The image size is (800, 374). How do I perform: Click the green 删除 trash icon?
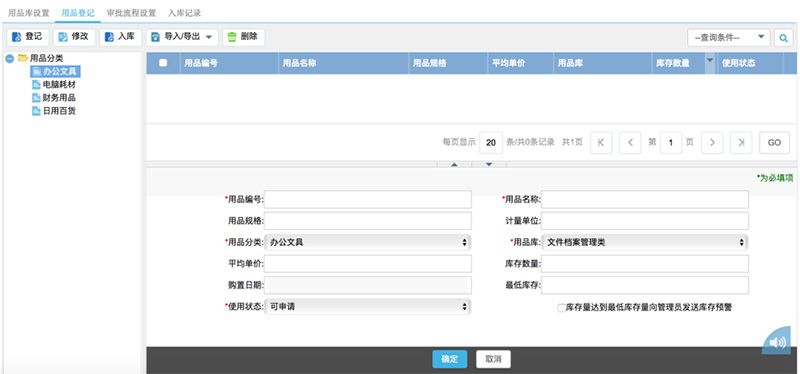coord(232,37)
